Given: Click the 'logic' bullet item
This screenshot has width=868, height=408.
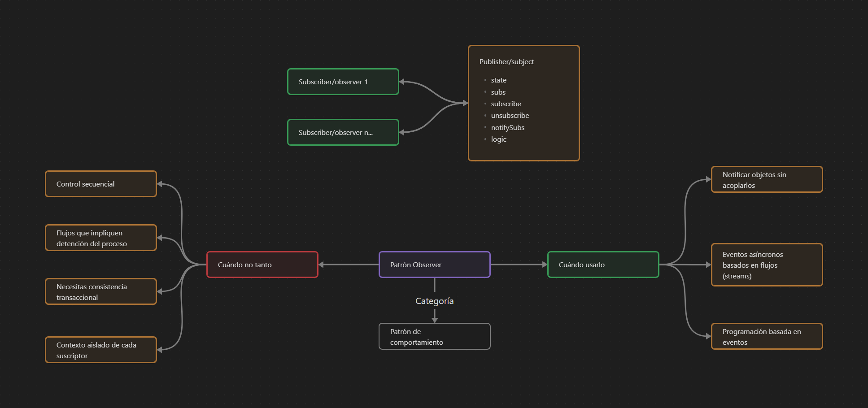Looking at the screenshot, I should (498, 139).
